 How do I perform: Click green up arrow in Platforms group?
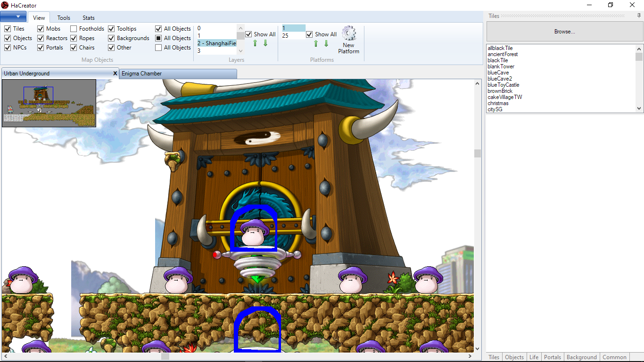(x=316, y=43)
